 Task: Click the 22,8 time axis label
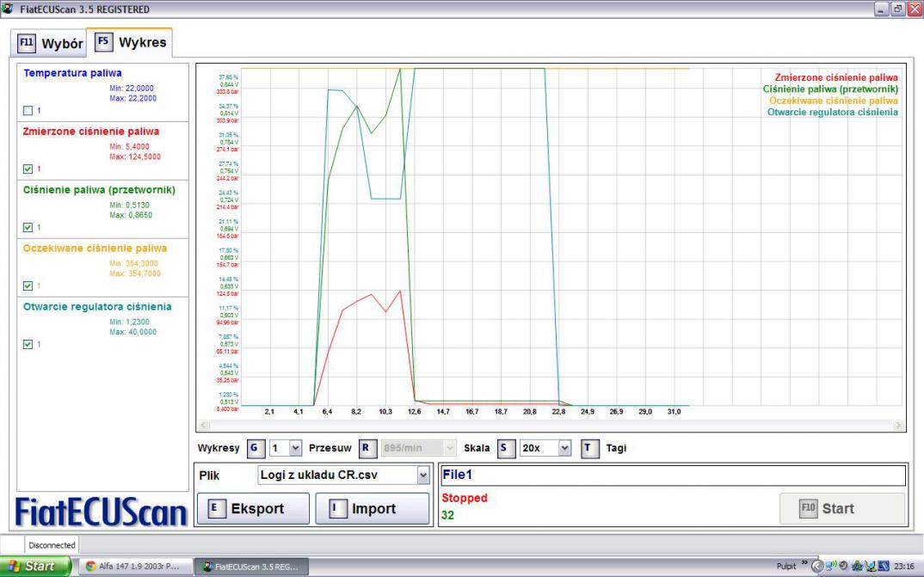click(558, 412)
